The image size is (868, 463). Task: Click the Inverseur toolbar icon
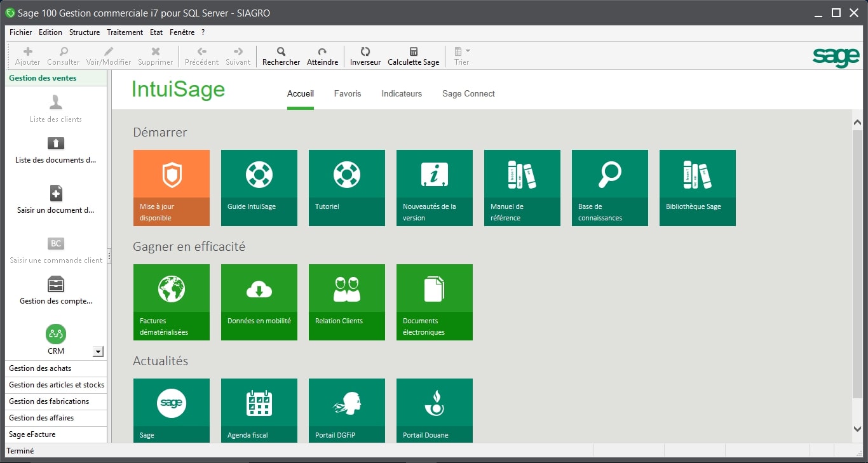pos(364,56)
